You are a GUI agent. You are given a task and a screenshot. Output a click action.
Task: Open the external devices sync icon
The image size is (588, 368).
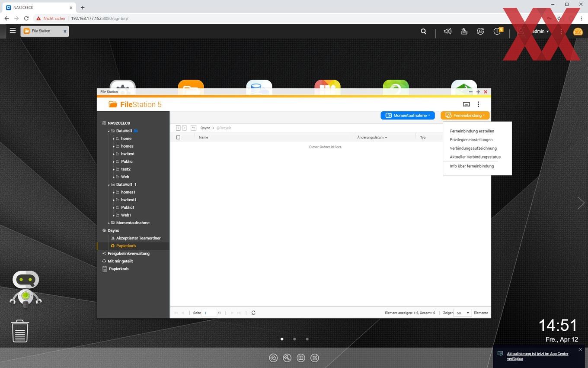(480, 31)
